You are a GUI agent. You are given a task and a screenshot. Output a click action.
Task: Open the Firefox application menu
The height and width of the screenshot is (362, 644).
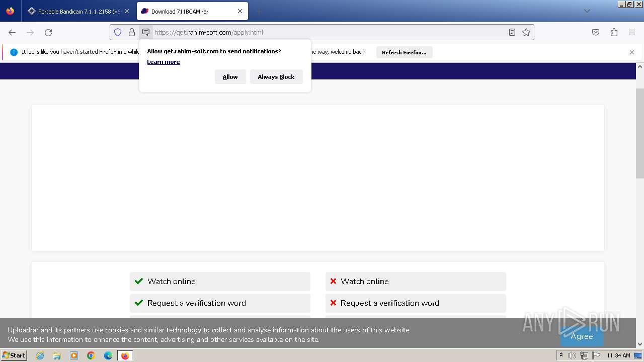632,32
